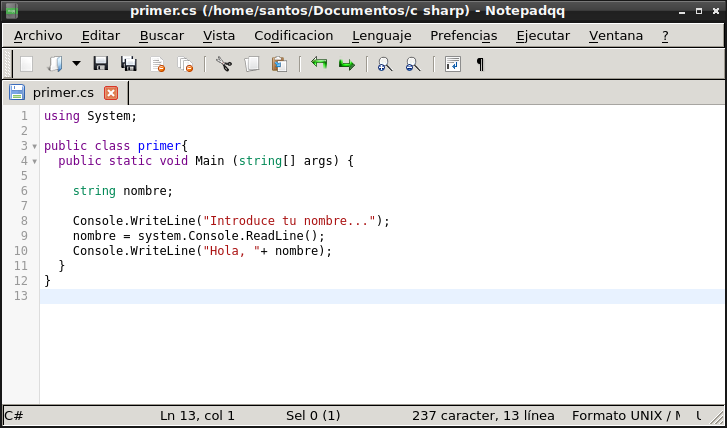Redo edit green arrow
The height and width of the screenshot is (428, 727).
point(347,64)
